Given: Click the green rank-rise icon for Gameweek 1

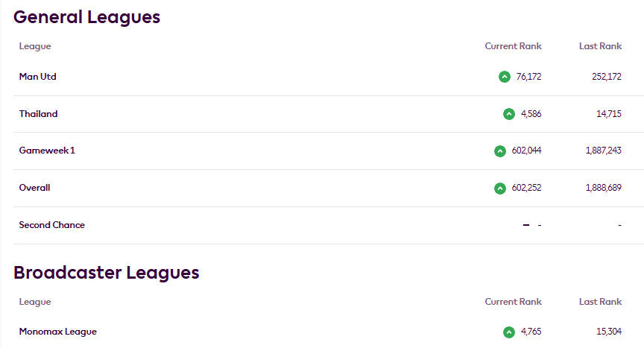Looking at the screenshot, I should point(500,151).
